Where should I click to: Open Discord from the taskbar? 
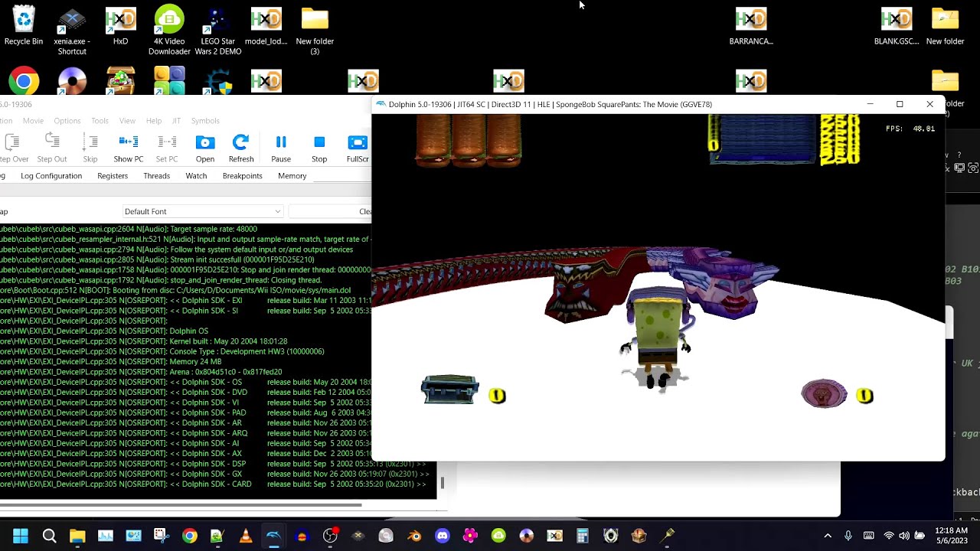tap(442, 536)
